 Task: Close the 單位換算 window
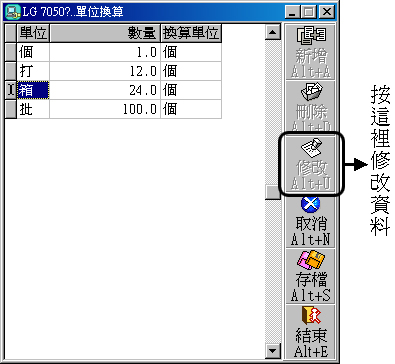[x=327, y=12]
